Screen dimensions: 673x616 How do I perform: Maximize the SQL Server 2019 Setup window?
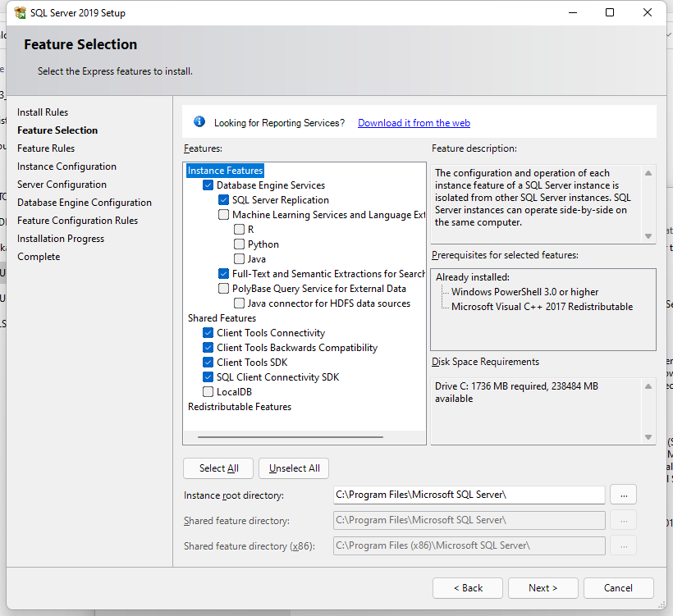[x=610, y=12]
